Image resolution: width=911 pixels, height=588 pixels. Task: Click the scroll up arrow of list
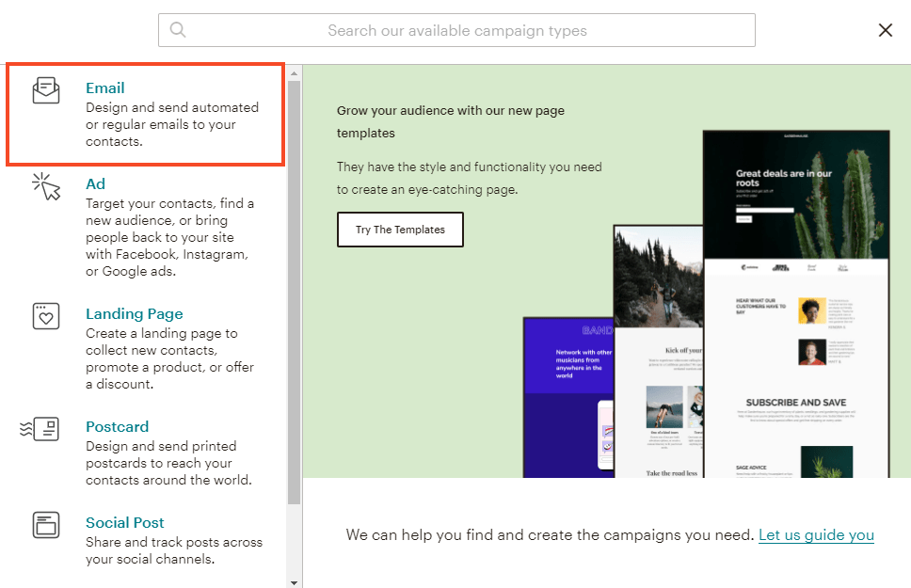[x=294, y=72]
